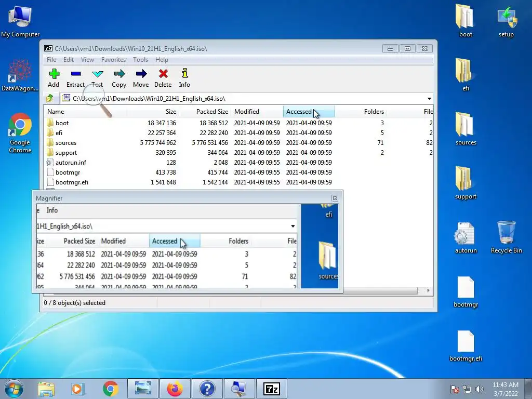Screen dimensions: 532x399
Task: Select the bootmgr file in the archive list
Action: (x=68, y=172)
